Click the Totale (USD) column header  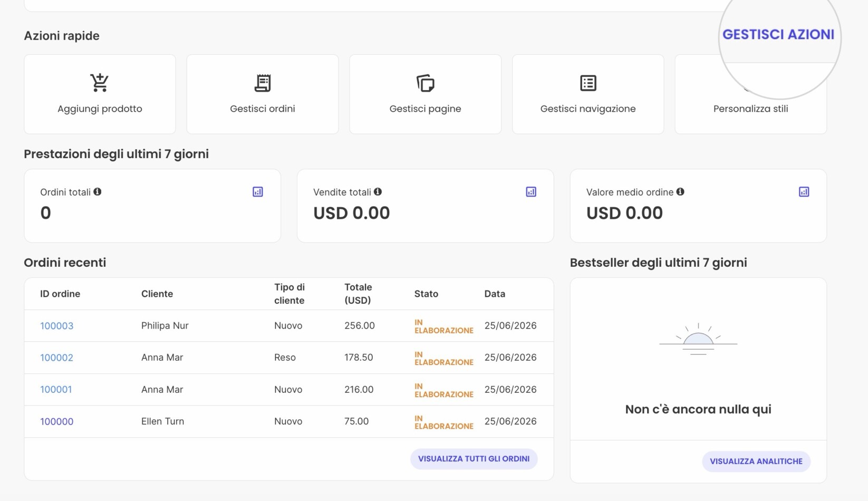tap(358, 294)
